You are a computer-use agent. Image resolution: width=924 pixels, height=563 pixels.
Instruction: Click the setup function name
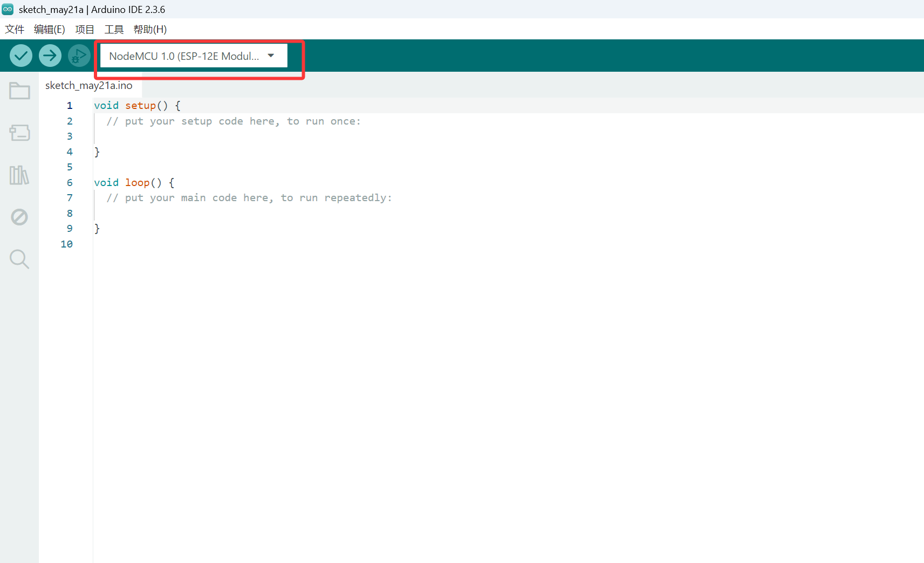tap(140, 106)
